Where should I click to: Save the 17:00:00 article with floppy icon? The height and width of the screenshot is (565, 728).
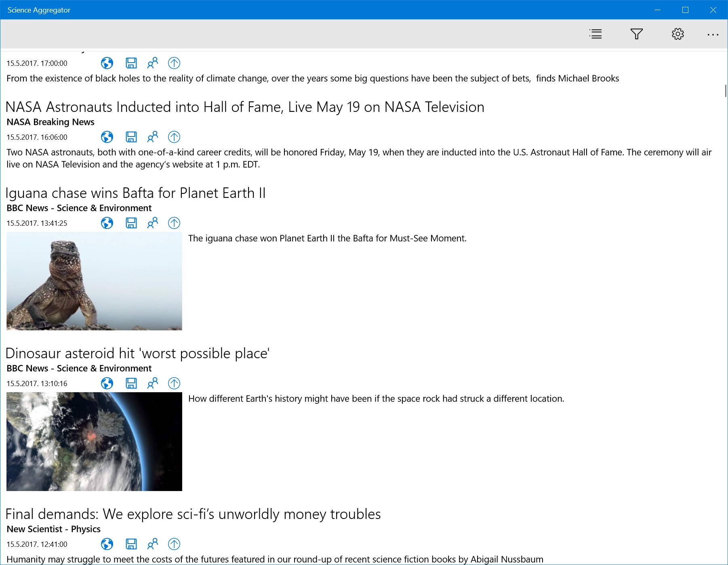[131, 63]
